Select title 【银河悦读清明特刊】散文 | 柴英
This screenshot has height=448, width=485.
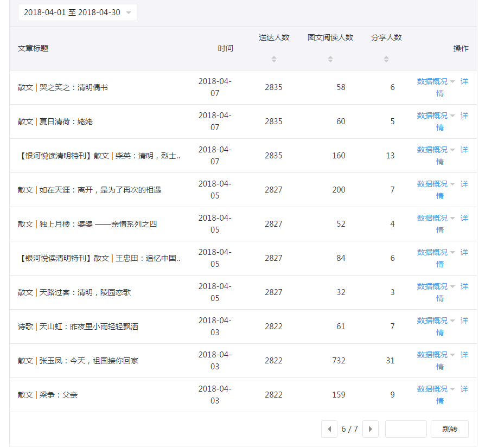(x=99, y=156)
